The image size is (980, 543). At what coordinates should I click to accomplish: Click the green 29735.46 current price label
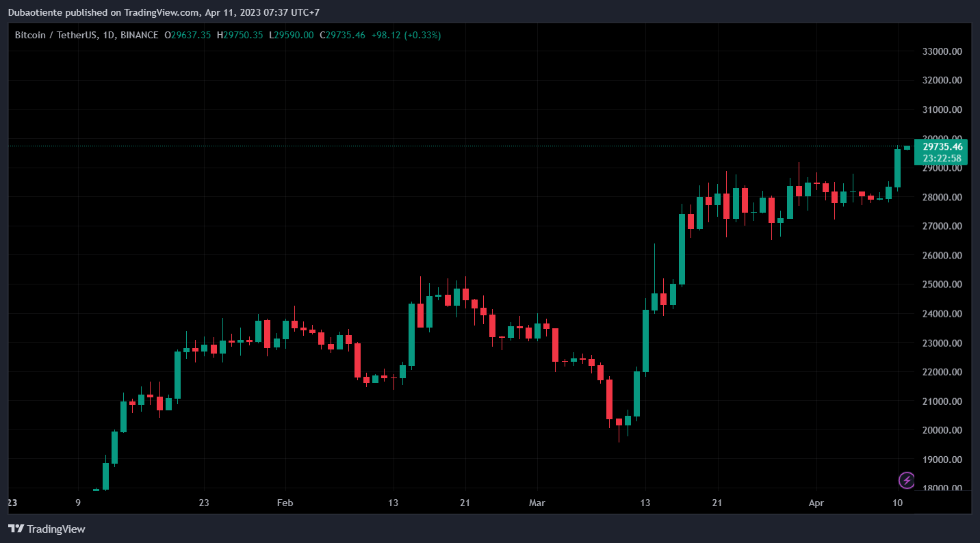[x=942, y=146]
